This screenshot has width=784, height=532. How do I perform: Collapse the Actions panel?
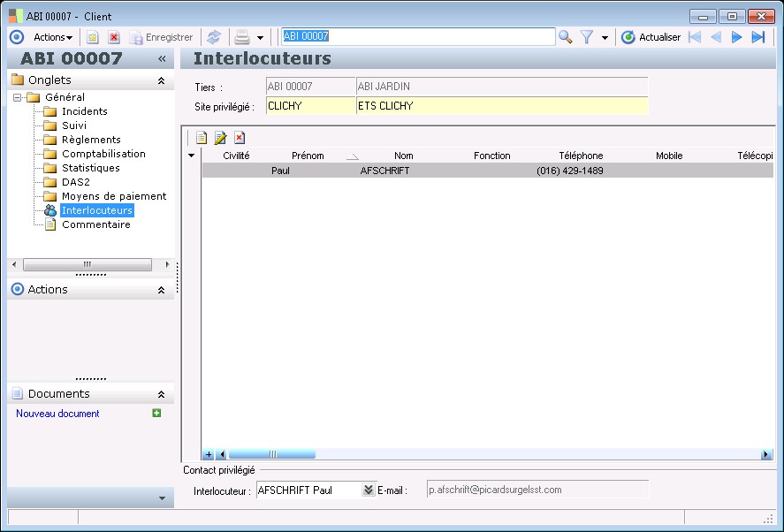tap(161, 290)
